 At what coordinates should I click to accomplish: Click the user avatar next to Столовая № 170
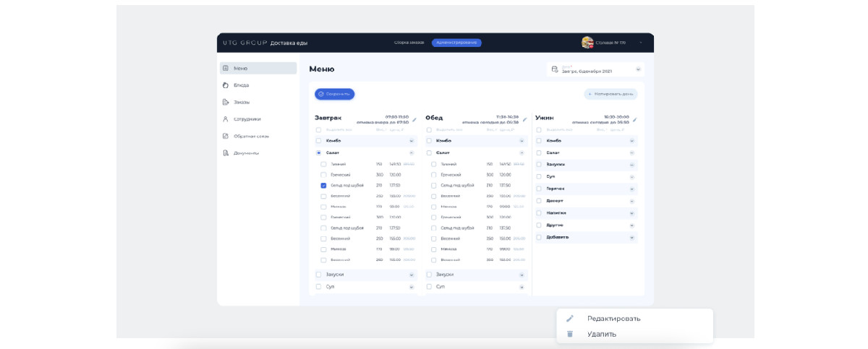(587, 43)
